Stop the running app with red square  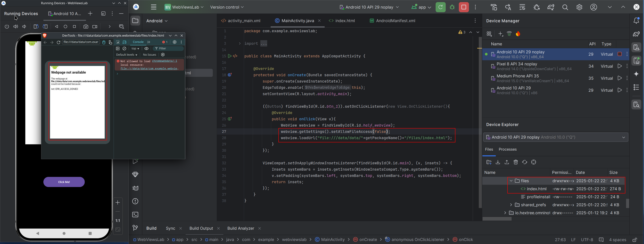pos(464,7)
